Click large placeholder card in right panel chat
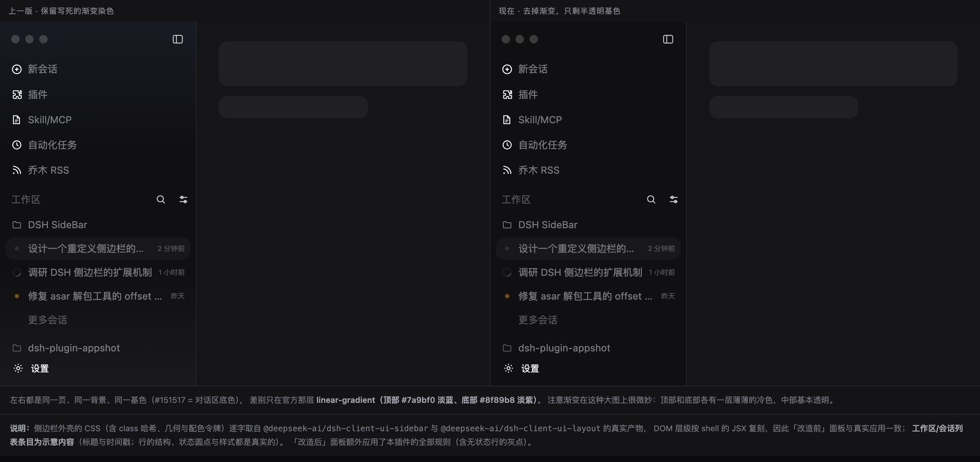Image resolution: width=980 pixels, height=462 pixels. click(833, 64)
